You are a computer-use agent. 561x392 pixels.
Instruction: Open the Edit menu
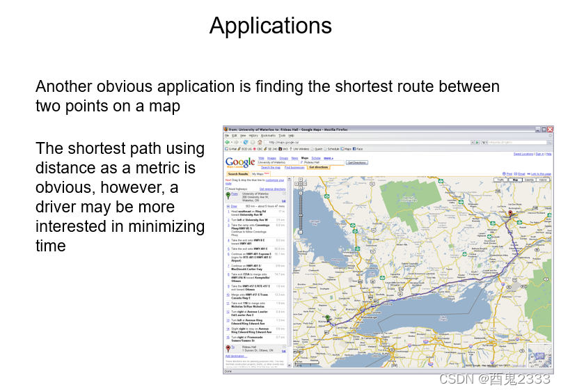tap(235, 136)
